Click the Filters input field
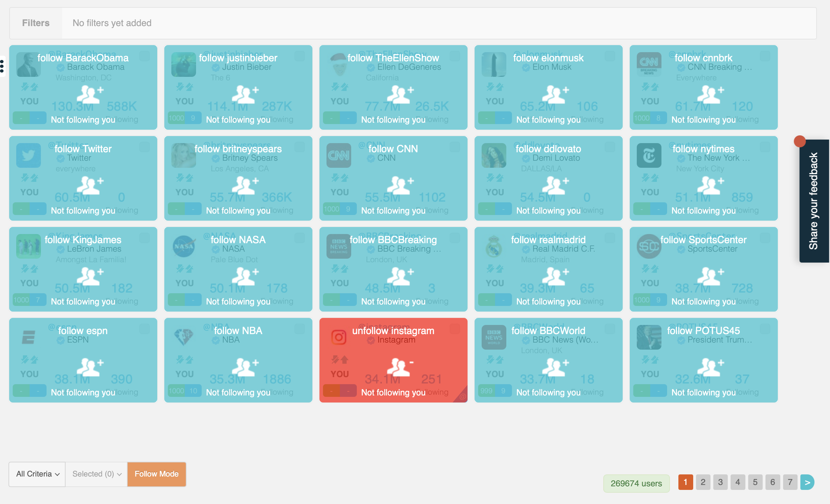This screenshot has height=504, width=830. (x=439, y=23)
